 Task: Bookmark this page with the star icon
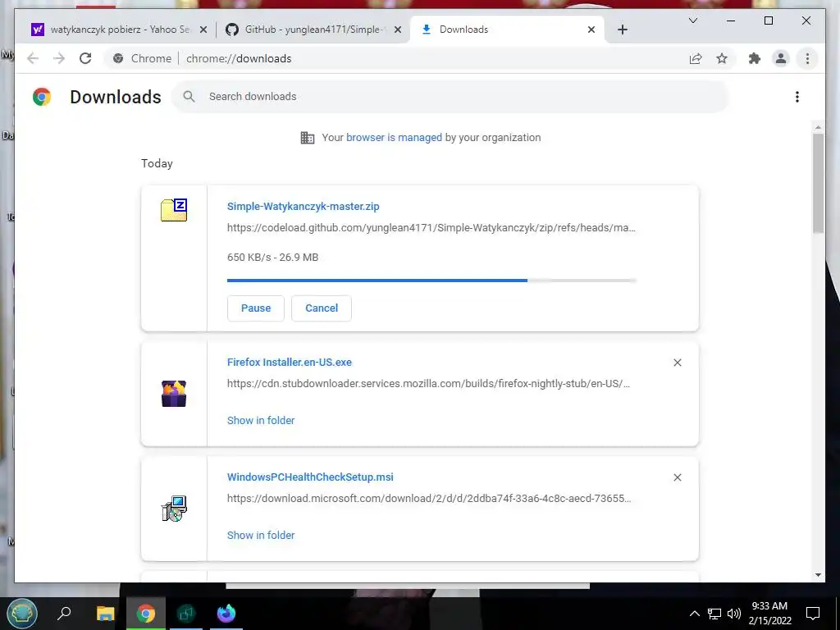[x=722, y=58]
